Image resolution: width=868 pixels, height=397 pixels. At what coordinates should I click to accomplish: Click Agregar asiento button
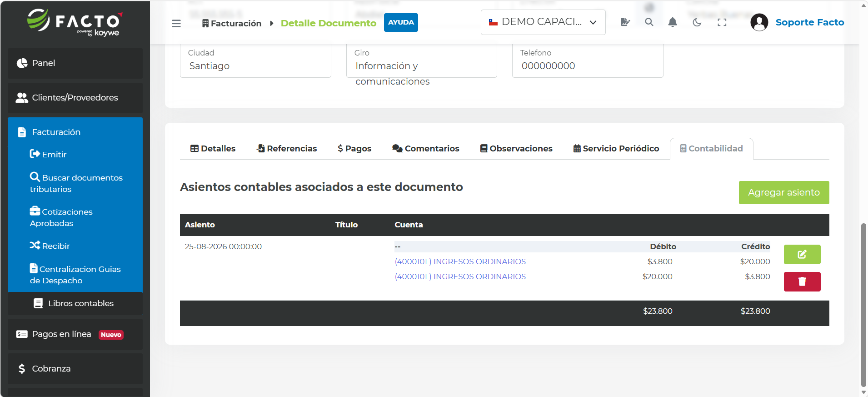784,192
